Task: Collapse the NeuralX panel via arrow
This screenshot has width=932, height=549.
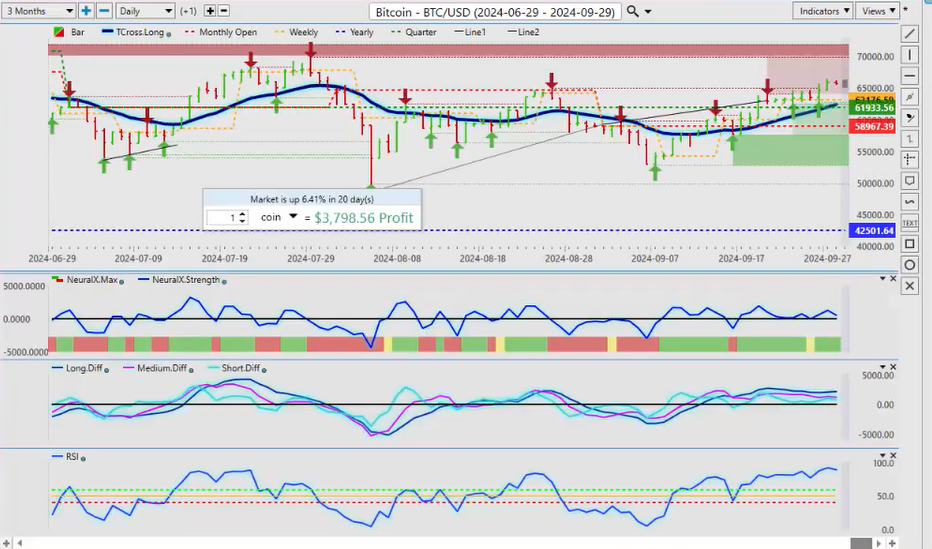Action: (x=883, y=279)
